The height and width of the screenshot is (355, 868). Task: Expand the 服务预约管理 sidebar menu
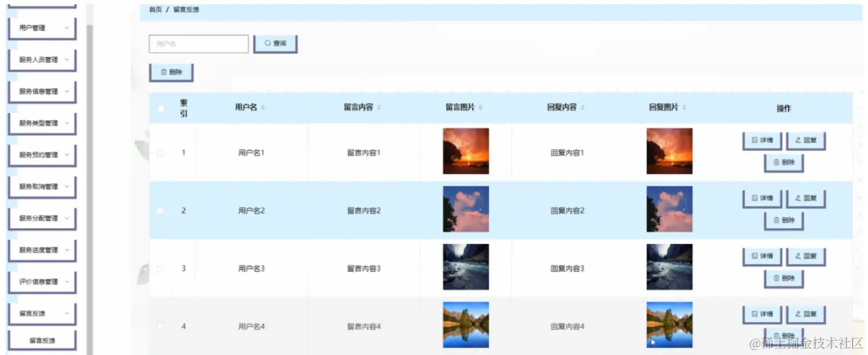coord(42,155)
